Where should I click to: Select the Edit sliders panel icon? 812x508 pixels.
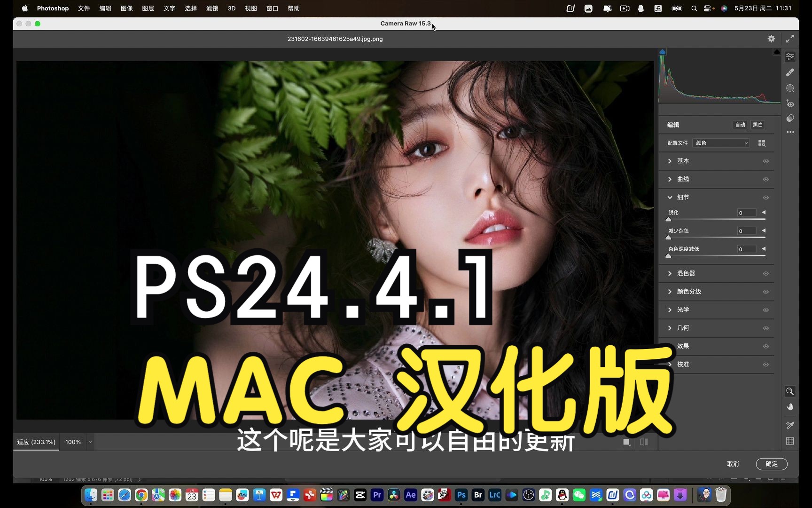790,57
